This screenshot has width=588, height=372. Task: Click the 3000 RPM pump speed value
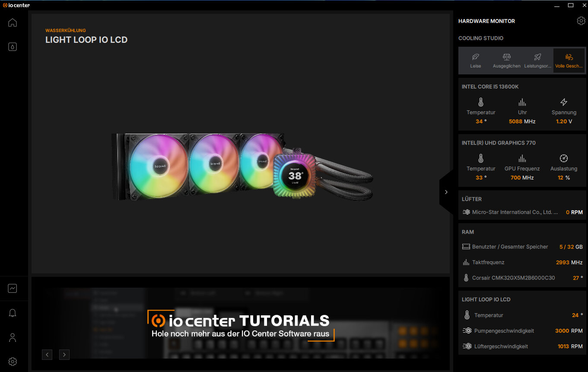pos(569,331)
